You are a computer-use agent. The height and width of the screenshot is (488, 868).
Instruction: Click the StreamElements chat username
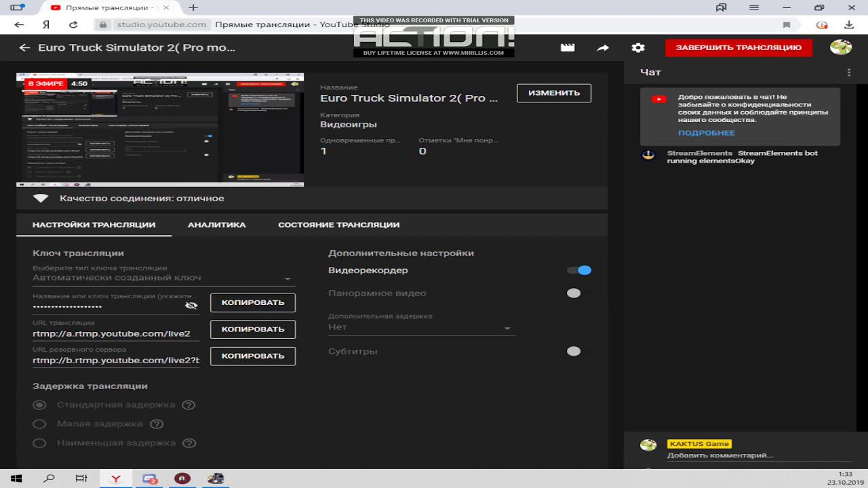pos(700,153)
